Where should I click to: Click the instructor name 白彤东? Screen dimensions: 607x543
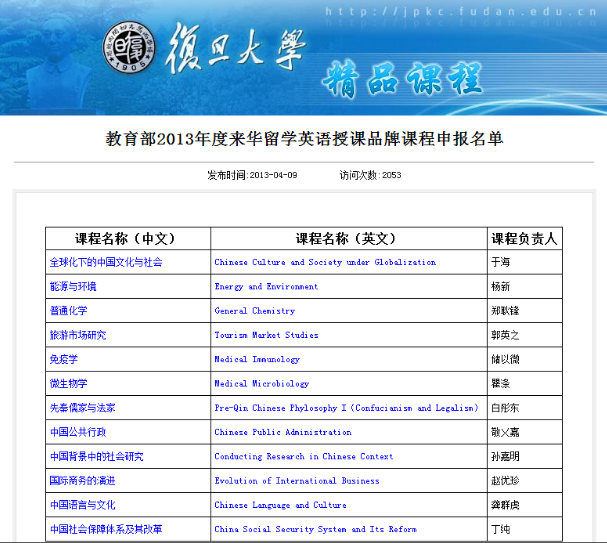click(x=505, y=408)
